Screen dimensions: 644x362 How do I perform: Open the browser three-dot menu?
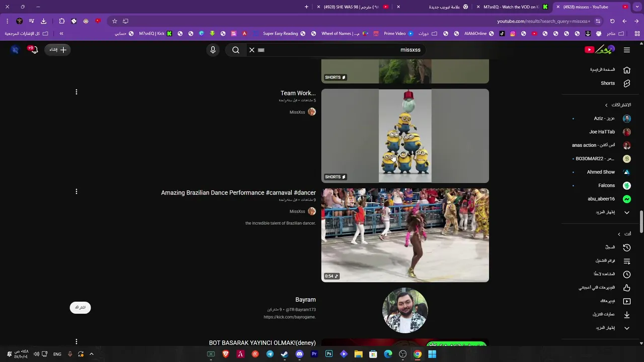(x=7, y=21)
